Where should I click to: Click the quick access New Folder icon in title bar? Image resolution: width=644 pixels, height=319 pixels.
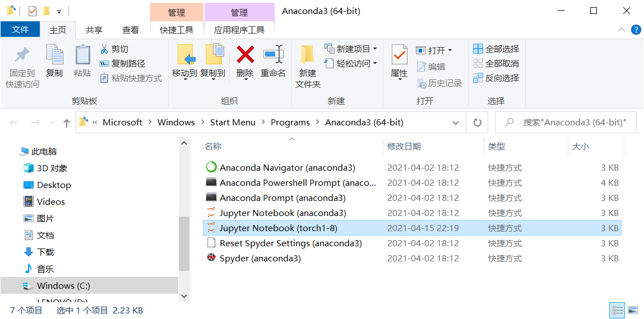pyautogui.click(x=47, y=11)
